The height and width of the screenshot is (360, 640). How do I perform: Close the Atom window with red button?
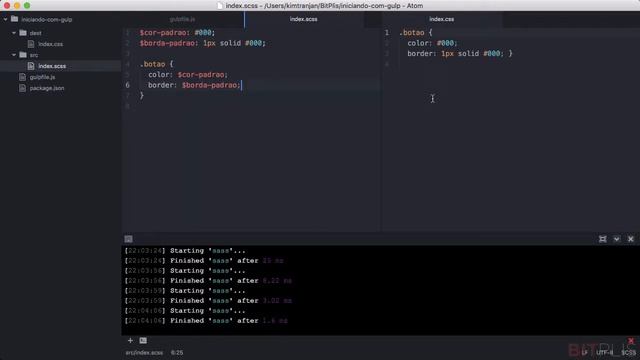tap(7, 6)
